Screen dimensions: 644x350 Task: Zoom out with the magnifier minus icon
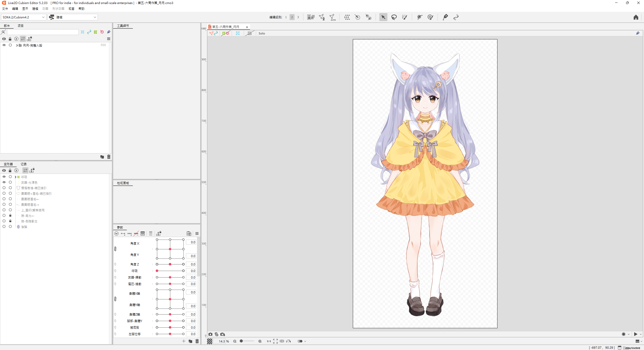235,341
